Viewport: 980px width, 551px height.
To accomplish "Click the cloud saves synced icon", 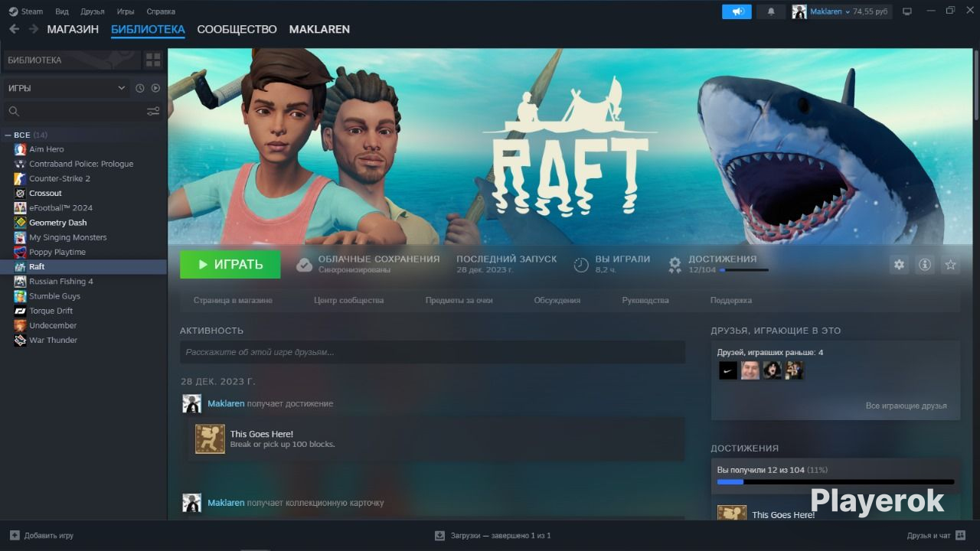I will click(x=305, y=265).
